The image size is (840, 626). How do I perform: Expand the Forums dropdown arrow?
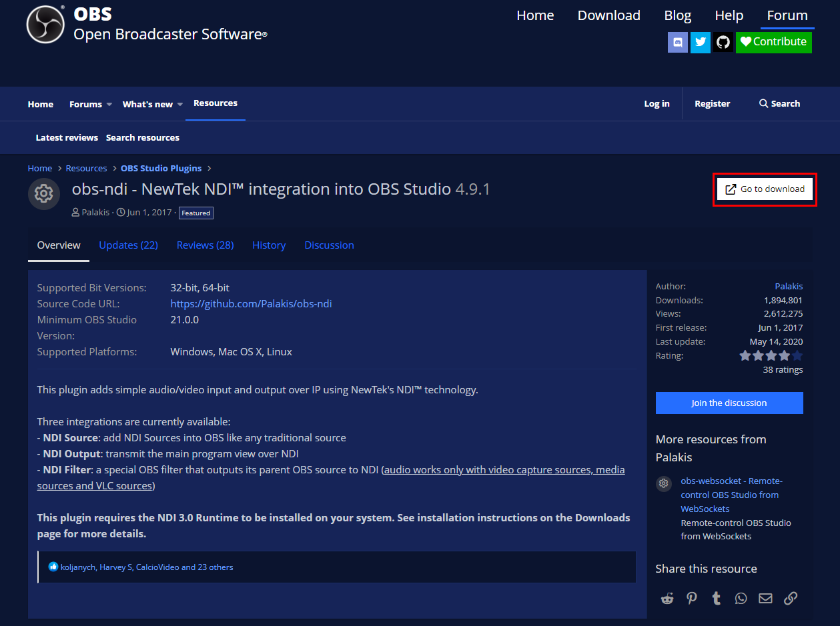pyautogui.click(x=109, y=105)
